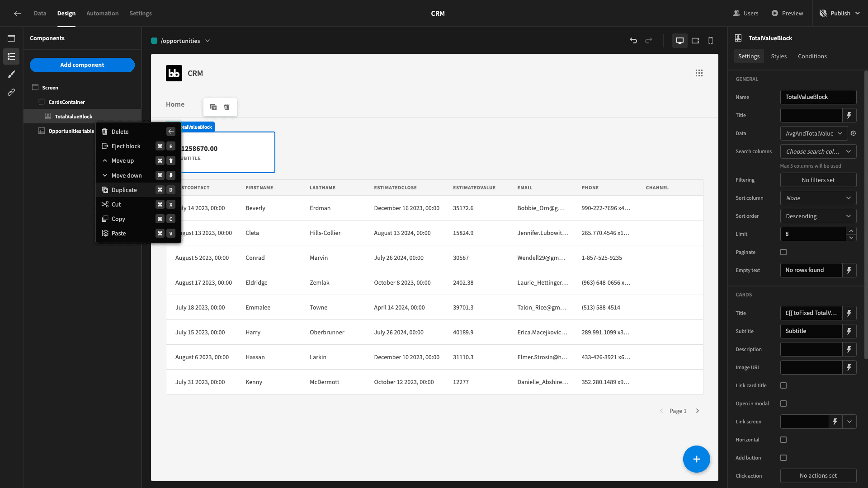
Task: Click the No filters set button
Action: tap(818, 180)
